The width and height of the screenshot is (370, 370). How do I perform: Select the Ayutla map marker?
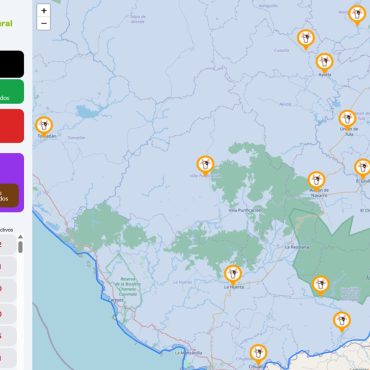(x=325, y=63)
